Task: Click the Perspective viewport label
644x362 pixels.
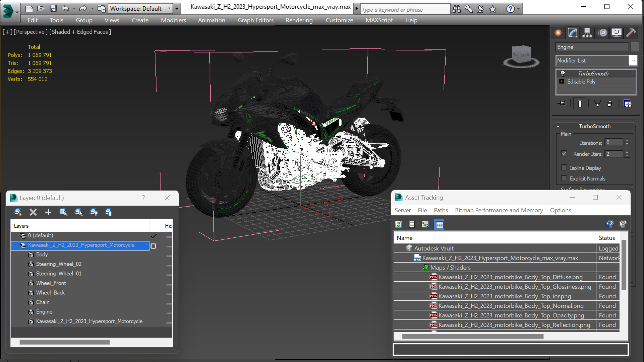Action: [x=31, y=32]
